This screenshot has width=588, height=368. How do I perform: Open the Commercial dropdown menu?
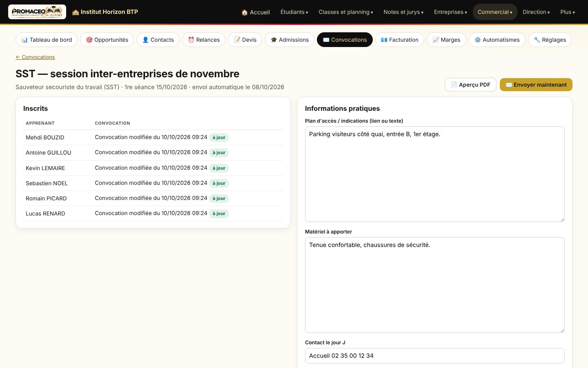[495, 12]
